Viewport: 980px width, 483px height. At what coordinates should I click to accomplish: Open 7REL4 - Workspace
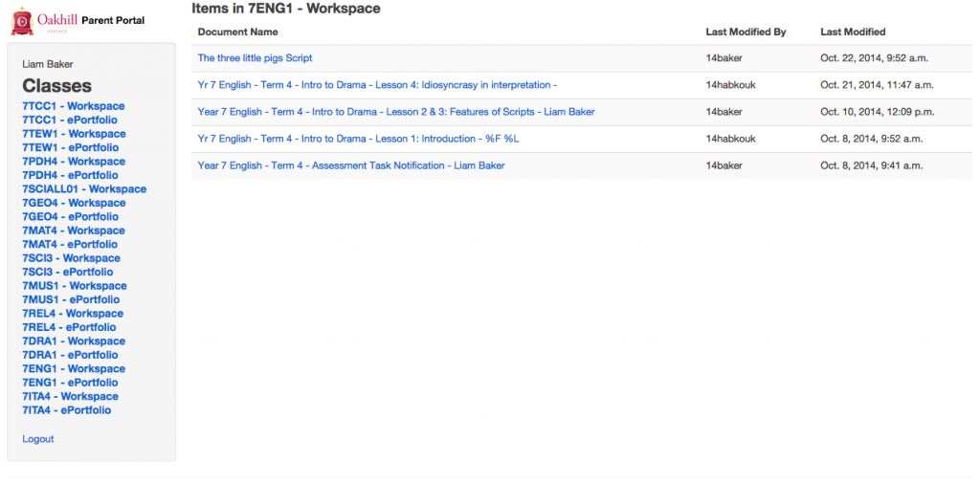click(x=73, y=313)
